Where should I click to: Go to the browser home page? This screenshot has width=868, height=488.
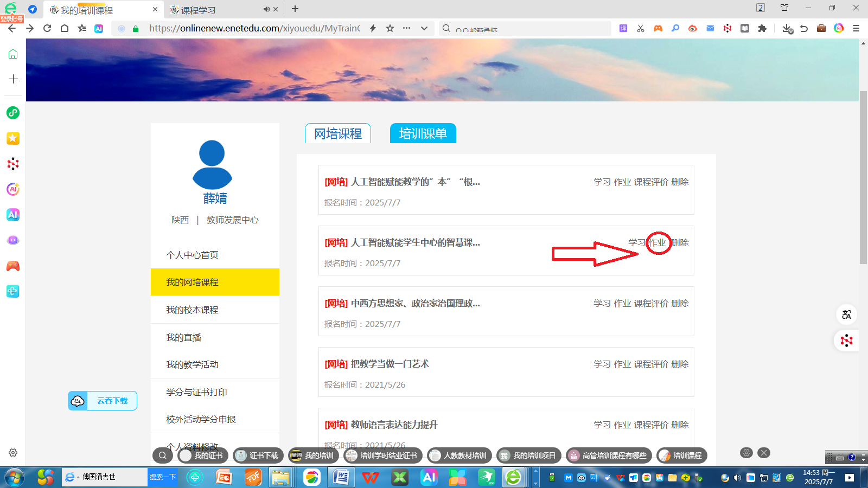point(65,28)
